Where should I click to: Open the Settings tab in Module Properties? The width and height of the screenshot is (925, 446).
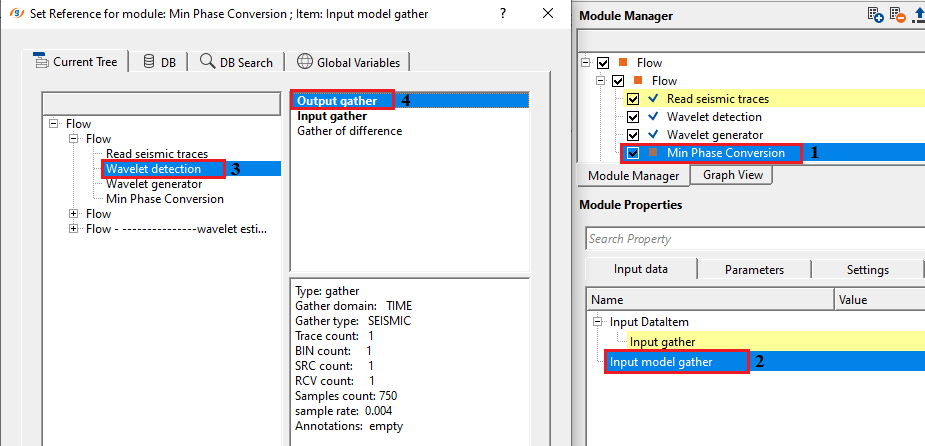click(x=868, y=270)
